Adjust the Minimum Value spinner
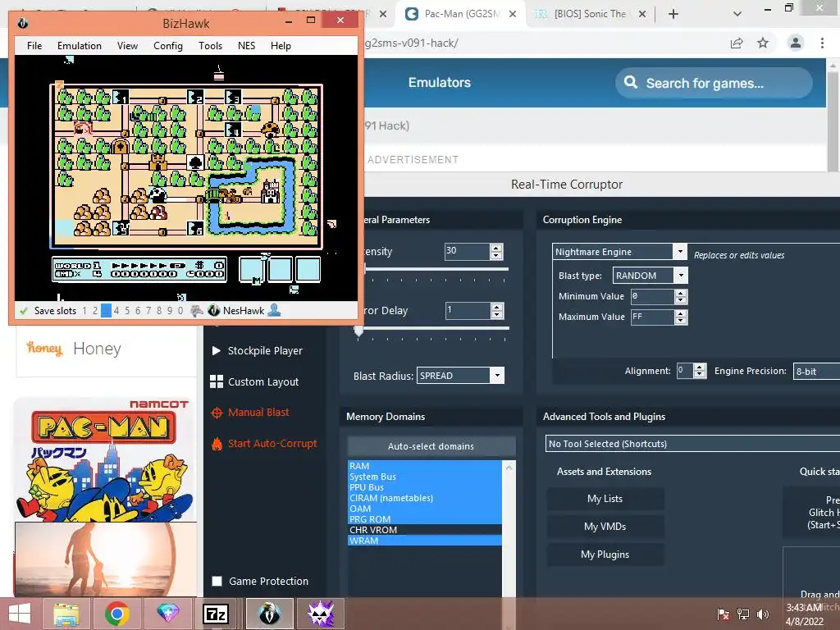This screenshot has height=630, width=840. (681, 296)
